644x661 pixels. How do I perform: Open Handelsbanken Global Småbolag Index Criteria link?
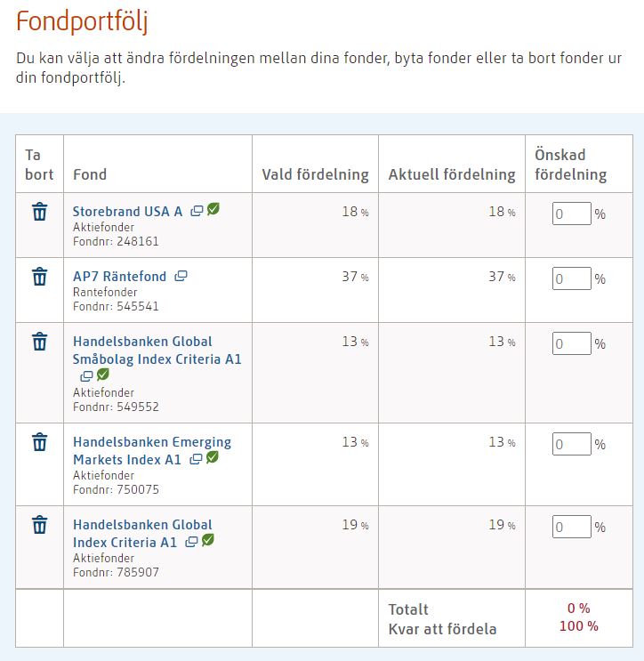157,351
